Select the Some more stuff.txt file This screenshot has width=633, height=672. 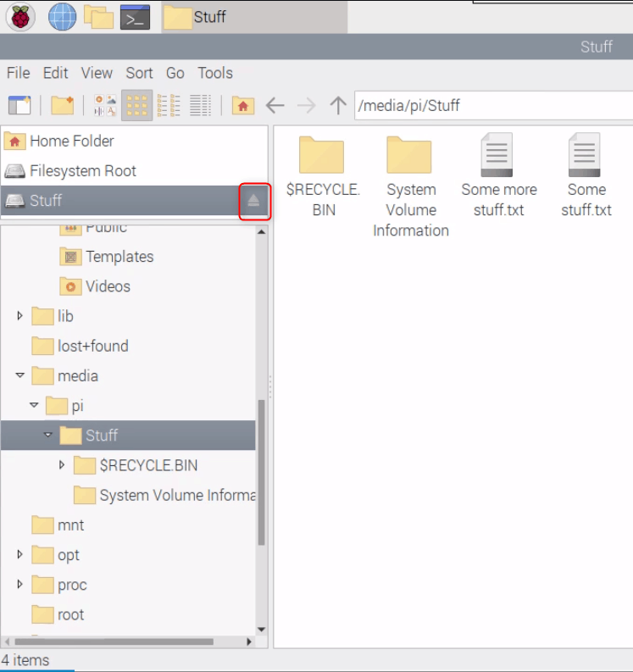coord(498,175)
